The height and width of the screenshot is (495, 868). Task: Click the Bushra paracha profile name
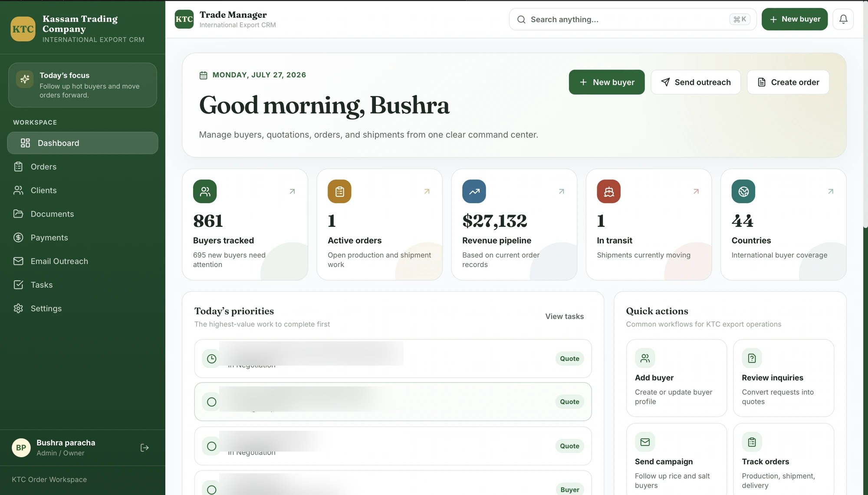coord(66,443)
